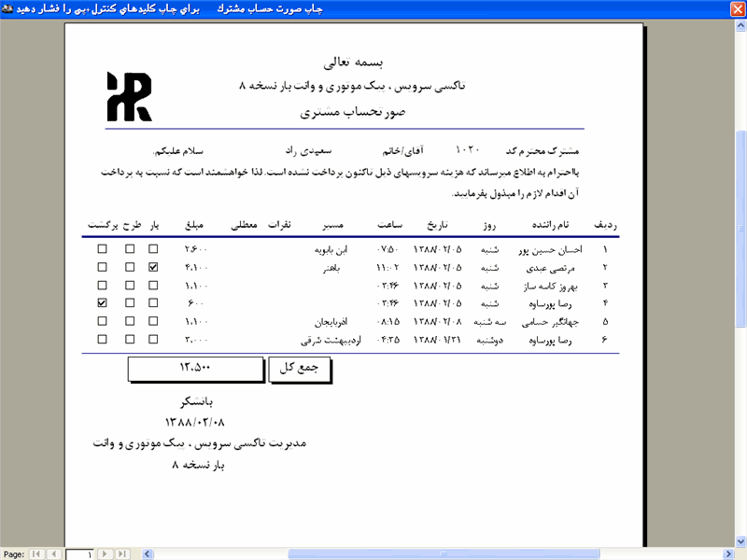Click the route آذربایجان

(331, 322)
